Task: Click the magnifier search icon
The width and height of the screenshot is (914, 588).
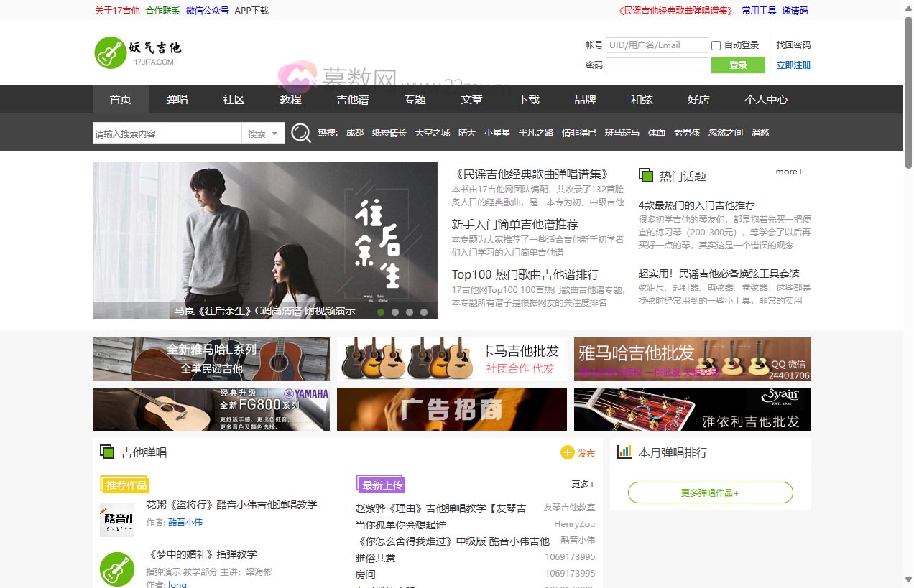Action: point(300,132)
